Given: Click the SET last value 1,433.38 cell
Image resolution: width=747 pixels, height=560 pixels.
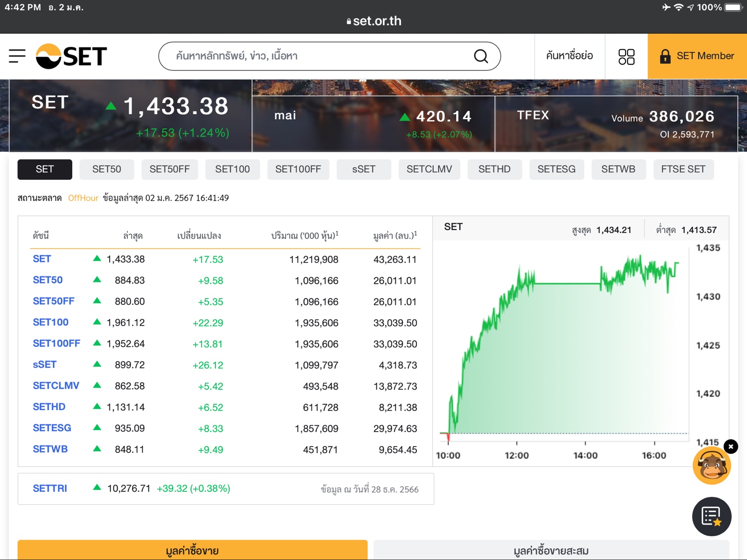Looking at the screenshot, I should pos(125,259).
